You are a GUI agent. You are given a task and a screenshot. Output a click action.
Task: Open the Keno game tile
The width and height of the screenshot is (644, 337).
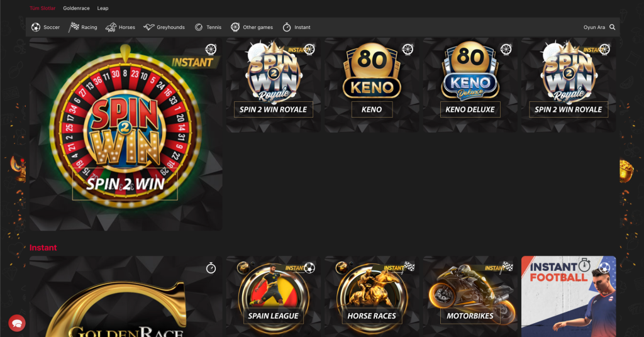click(372, 85)
